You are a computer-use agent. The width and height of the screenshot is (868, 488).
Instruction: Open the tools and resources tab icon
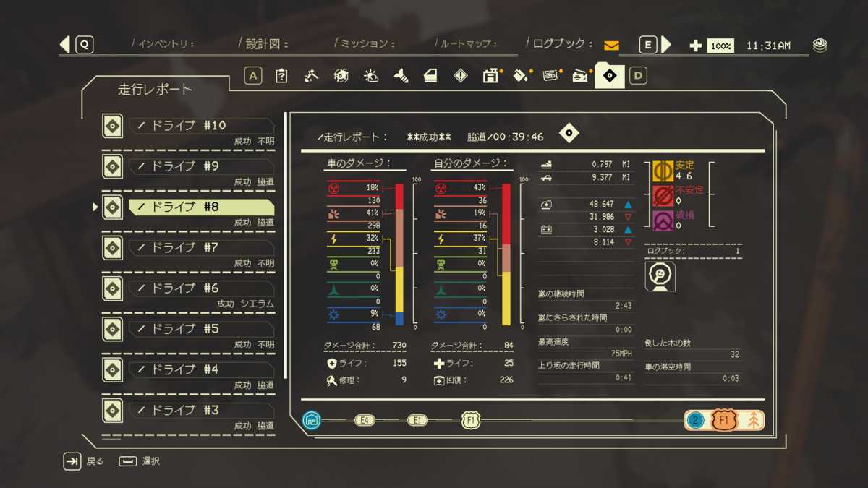(311, 75)
